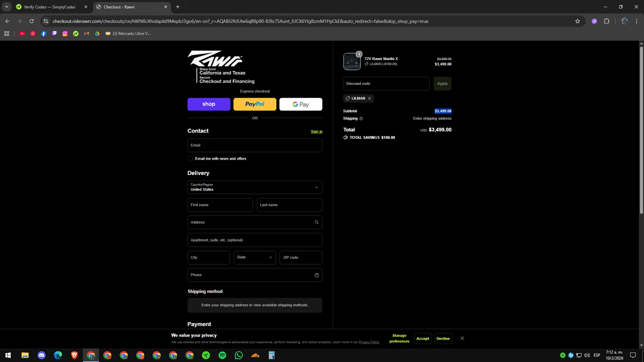The height and width of the screenshot is (362, 644).
Task: Pay with PayPal express button
Action: 255,104
